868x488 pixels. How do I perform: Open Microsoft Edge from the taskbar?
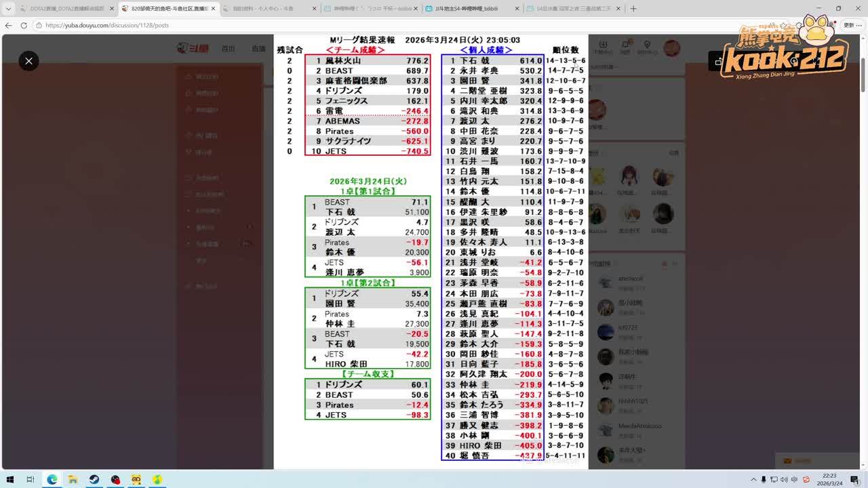click(52, 479)
